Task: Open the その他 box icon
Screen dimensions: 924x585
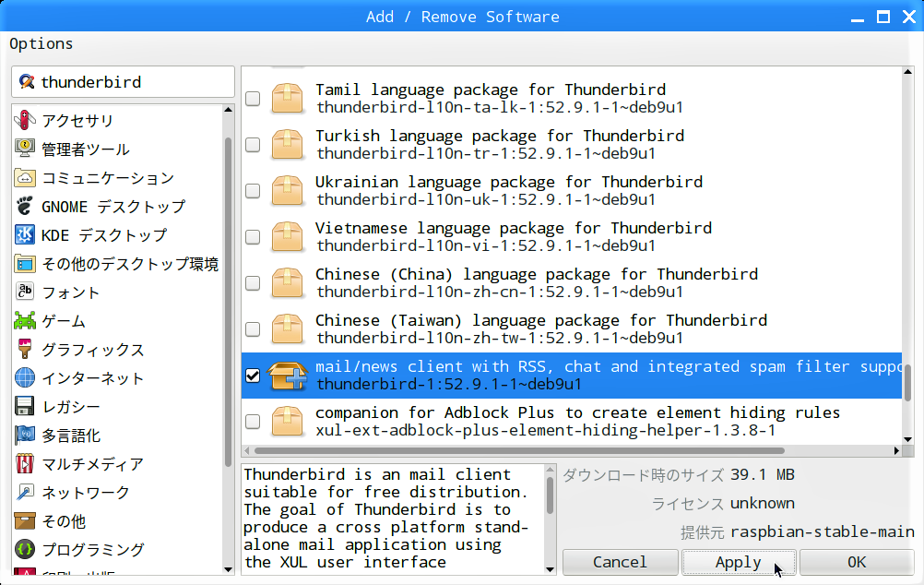Action: click(25, 520)
